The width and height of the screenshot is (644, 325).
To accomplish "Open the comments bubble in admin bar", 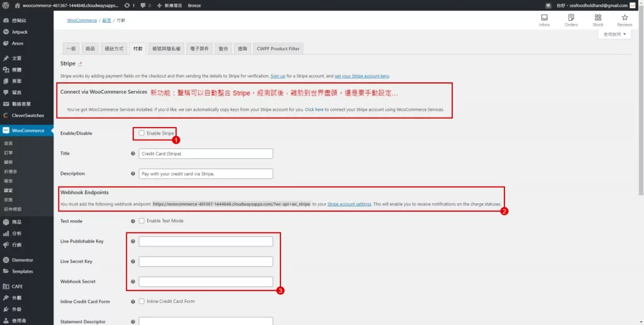I will (143, 5).
